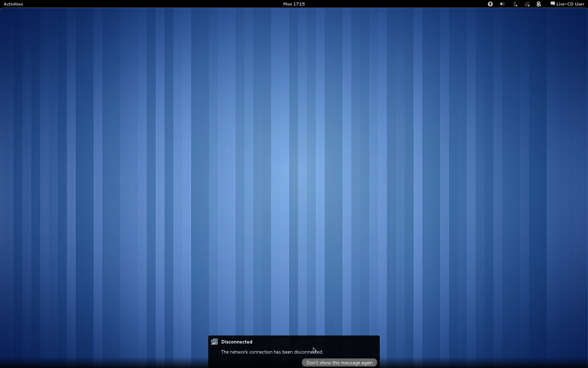Open the Bluetooth status icon
Screen dimensions: 588x368
(x=515, y=4)
